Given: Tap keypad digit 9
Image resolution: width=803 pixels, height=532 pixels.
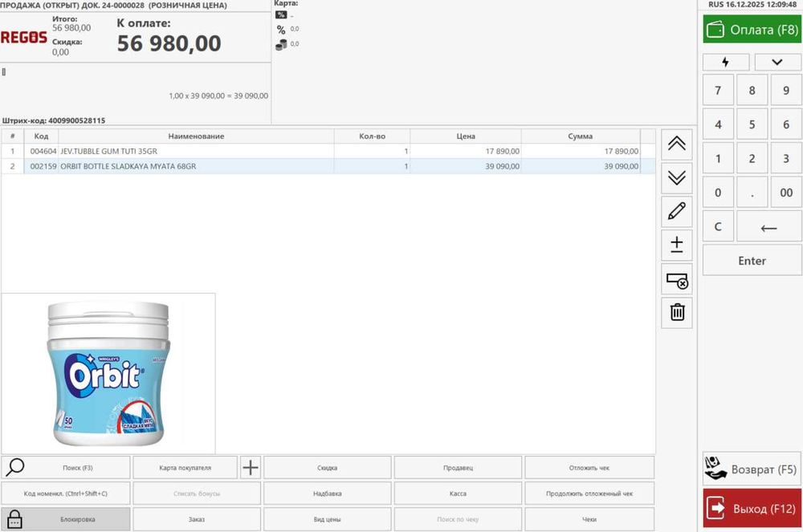Looking at the screenshot, I should pos(786,90).
